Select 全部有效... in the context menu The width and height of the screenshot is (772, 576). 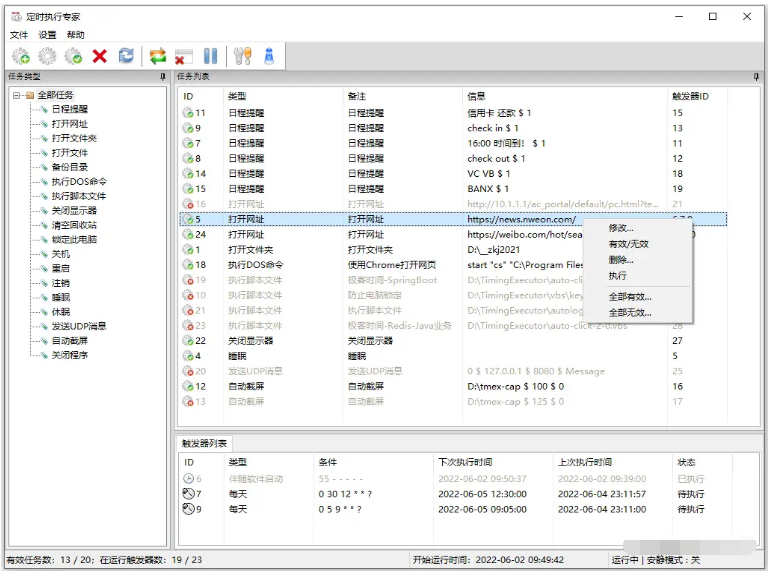coord(630,297)
